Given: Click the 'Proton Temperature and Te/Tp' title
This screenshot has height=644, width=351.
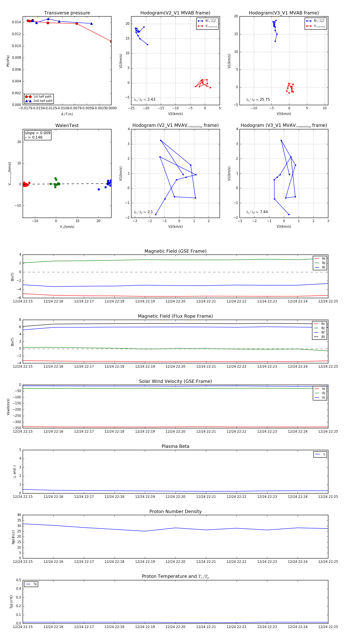Looking at the screenshot, I should click(x=175, y=576).
